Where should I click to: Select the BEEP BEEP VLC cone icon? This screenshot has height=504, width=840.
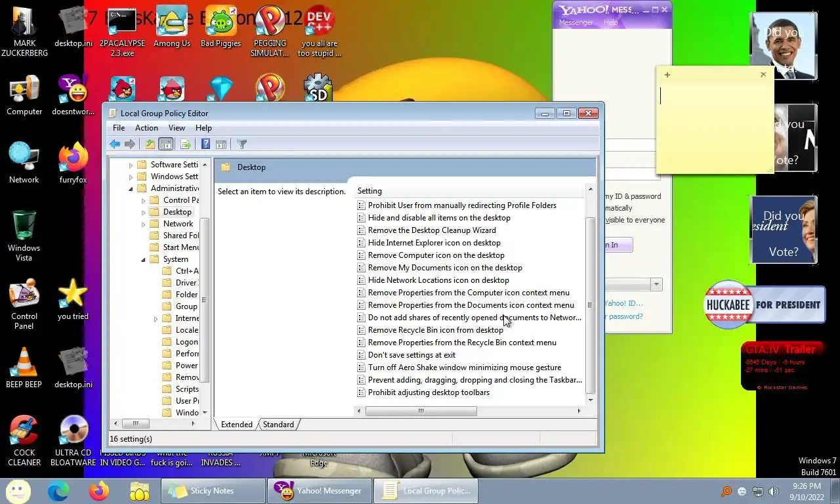[x=24, y=367]
